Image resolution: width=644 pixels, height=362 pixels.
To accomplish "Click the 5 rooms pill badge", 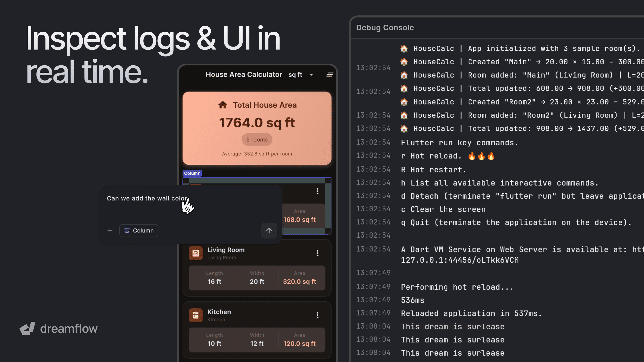I will coord(257,139).
